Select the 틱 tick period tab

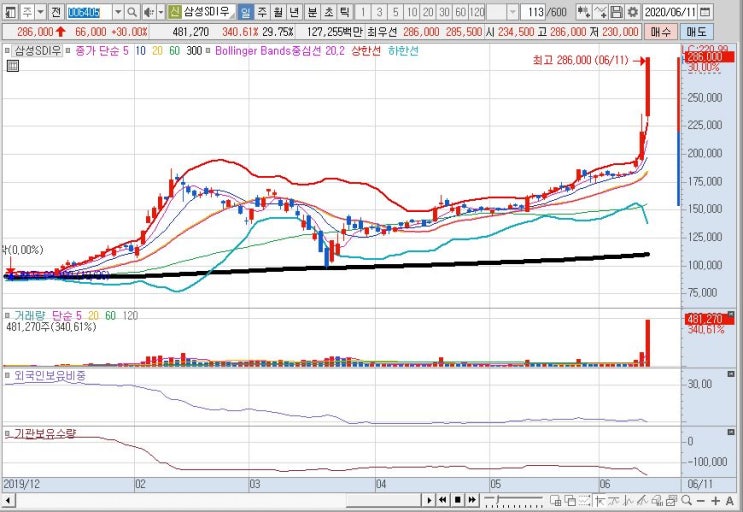click(x=344, y=12)
